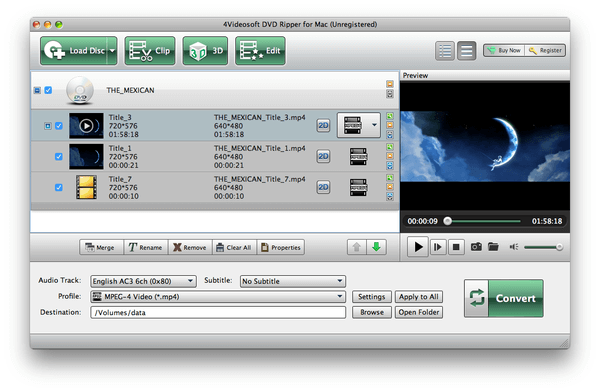Click the Title_7 output format icon

point(358,187)
